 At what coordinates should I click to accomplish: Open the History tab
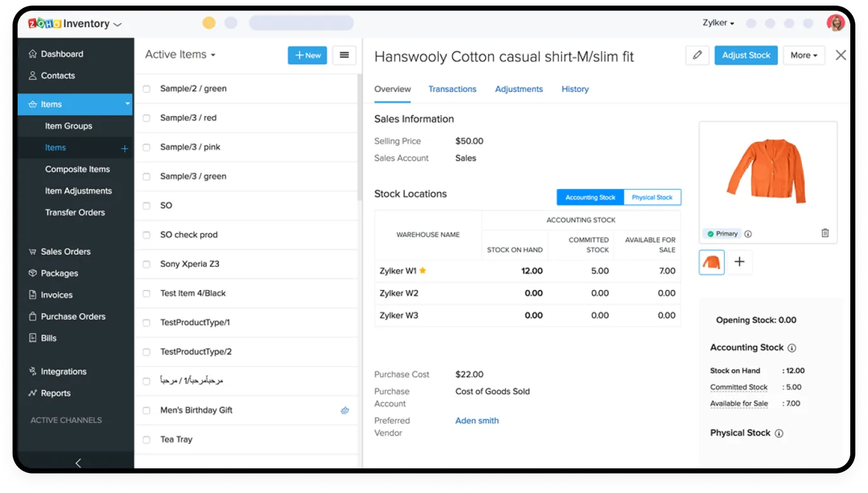(575, 90)
